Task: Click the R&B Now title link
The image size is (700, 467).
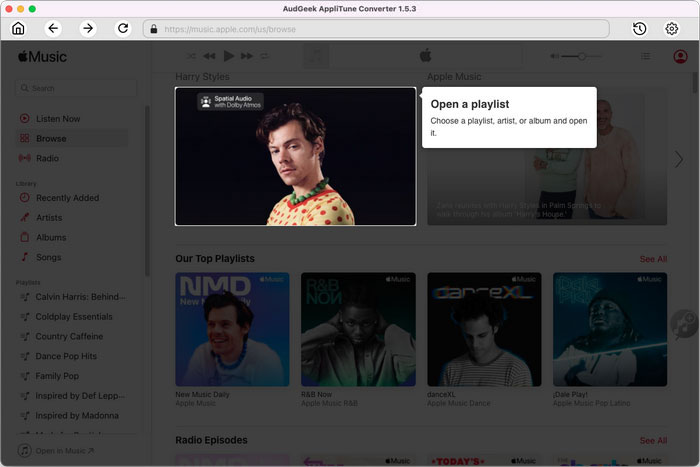Action: (x=316, y=395)
